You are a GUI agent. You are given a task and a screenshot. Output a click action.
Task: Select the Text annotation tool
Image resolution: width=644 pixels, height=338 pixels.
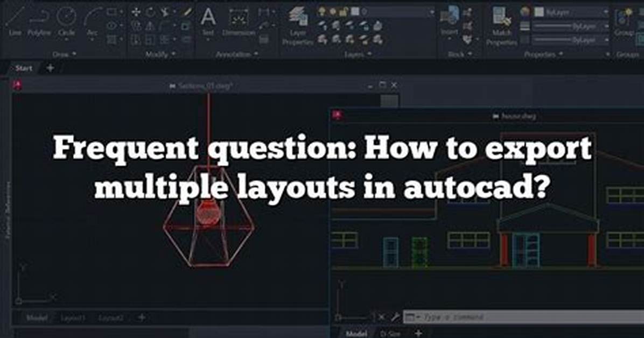click(208, 22)
